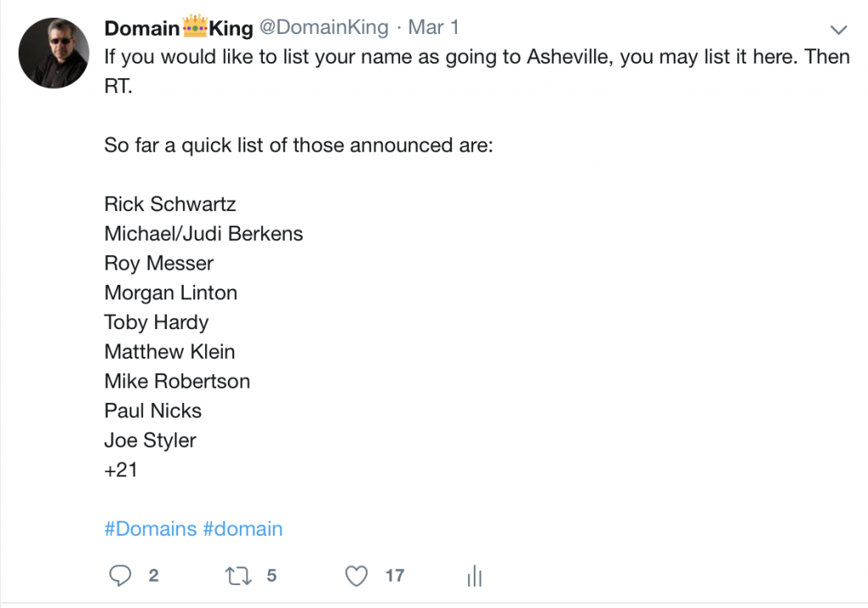
Task: Retweet this post using the retweet icon
Action: 238,576
